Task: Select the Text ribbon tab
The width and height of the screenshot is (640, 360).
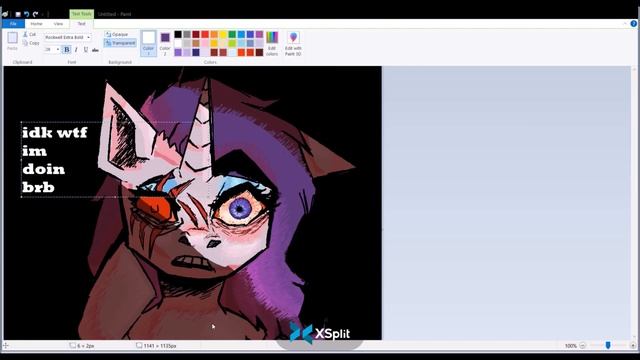Action: [x=82, y=24]
